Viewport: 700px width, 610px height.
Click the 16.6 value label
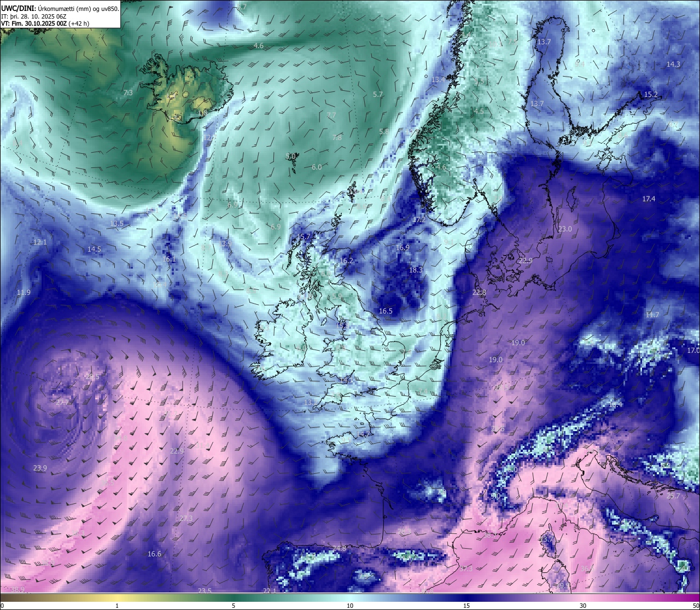(154, 554)
